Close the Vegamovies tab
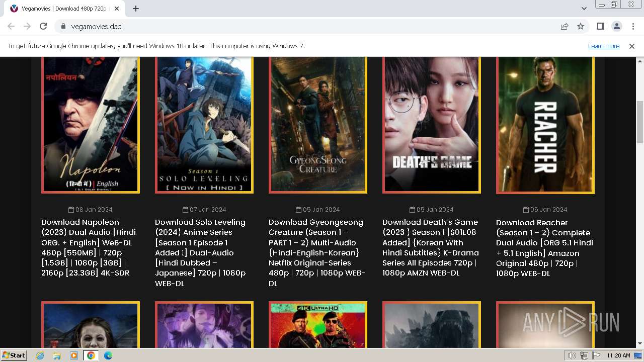 point(117,9)
